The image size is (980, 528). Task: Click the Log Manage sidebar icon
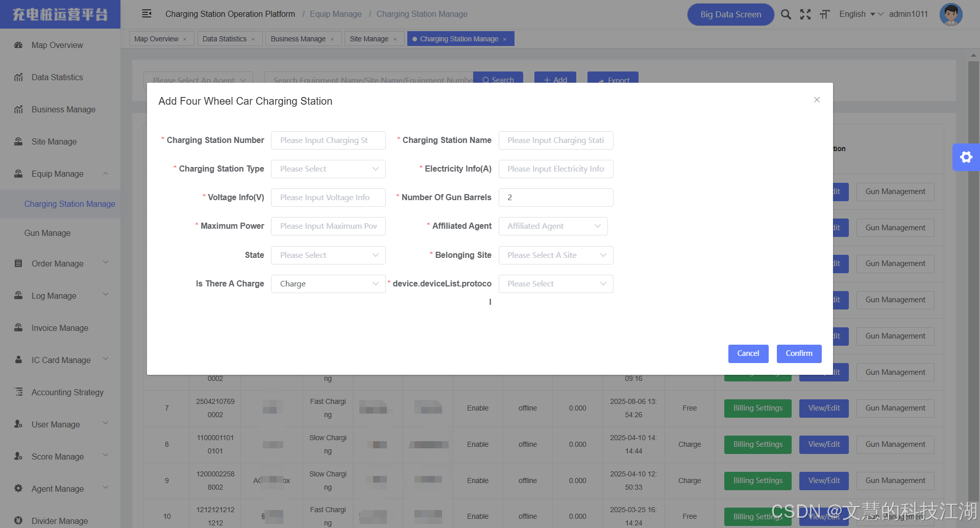click(x=18, y=296)
